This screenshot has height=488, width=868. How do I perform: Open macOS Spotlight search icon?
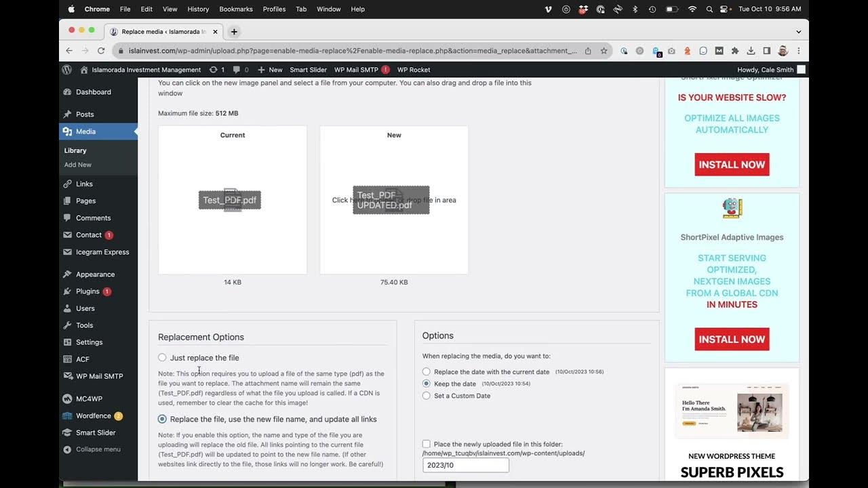click(709, 9)
